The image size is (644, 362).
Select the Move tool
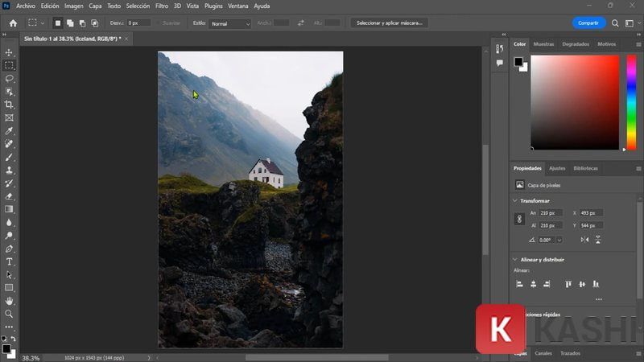point(9,52)
